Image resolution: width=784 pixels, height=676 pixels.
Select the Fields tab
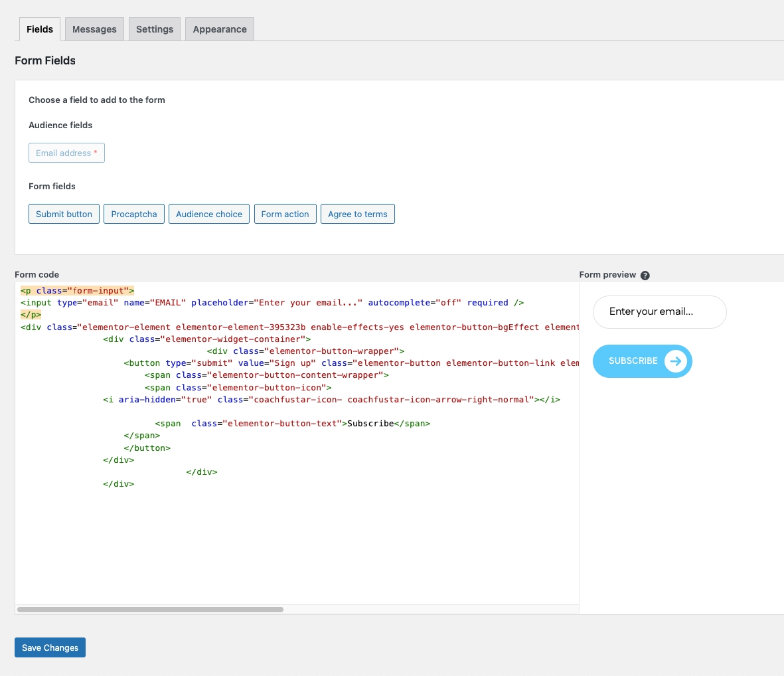coord(40,29)
